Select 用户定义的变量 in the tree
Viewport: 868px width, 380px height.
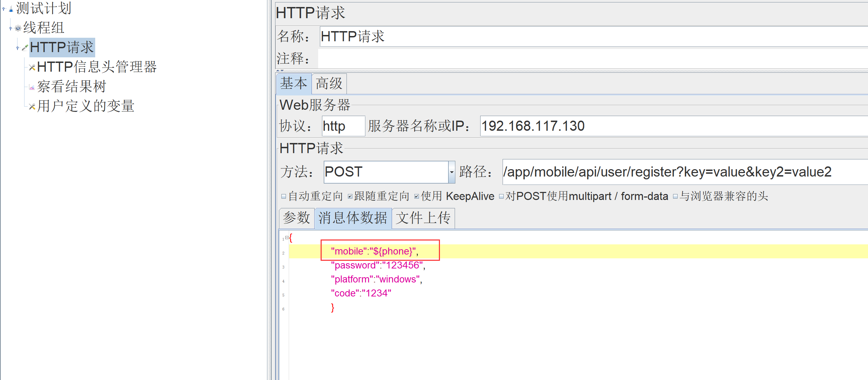click(x=86, y=106)
